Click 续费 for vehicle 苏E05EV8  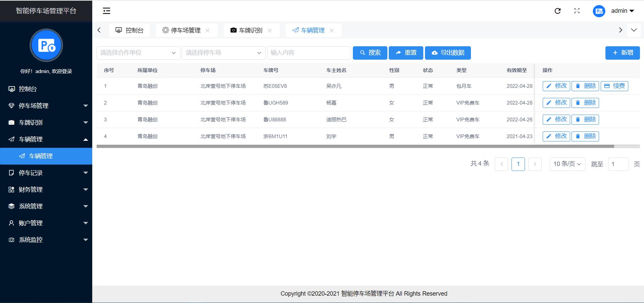[614, 86]
